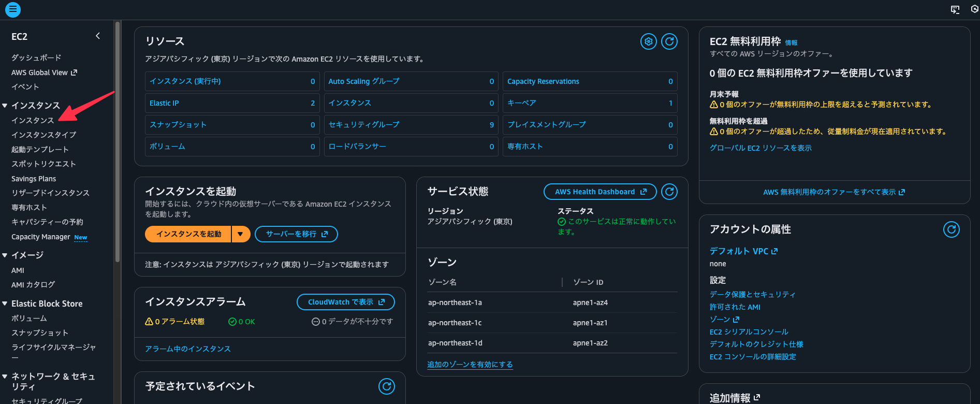Open resource settings gear icon

[648, 41]
